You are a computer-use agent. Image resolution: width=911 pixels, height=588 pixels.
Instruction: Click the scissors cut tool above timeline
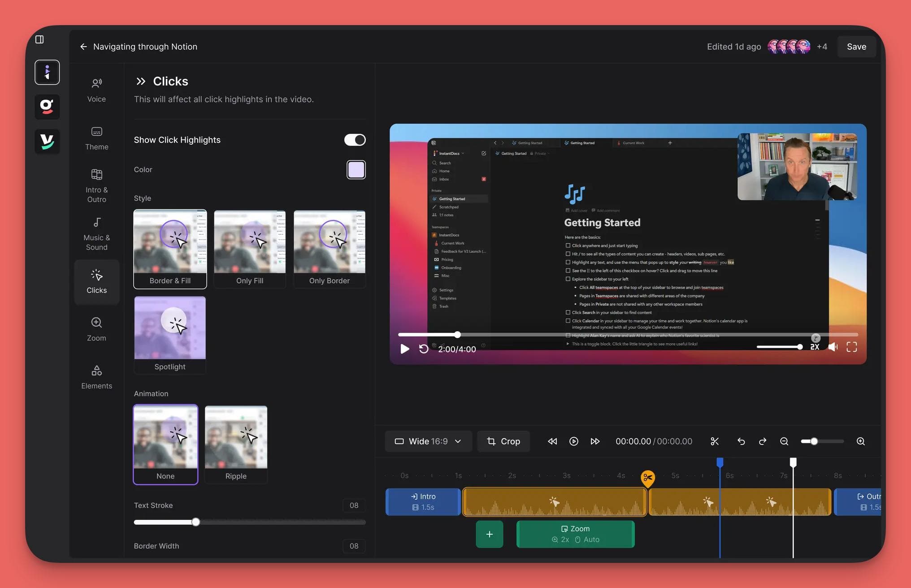click(715, 441)
